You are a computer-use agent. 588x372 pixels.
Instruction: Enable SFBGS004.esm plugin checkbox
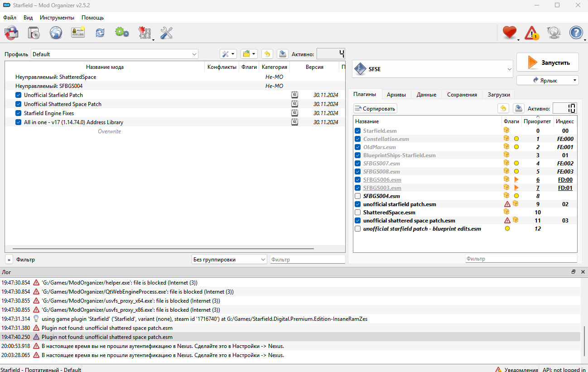click(x=358, y=196)
